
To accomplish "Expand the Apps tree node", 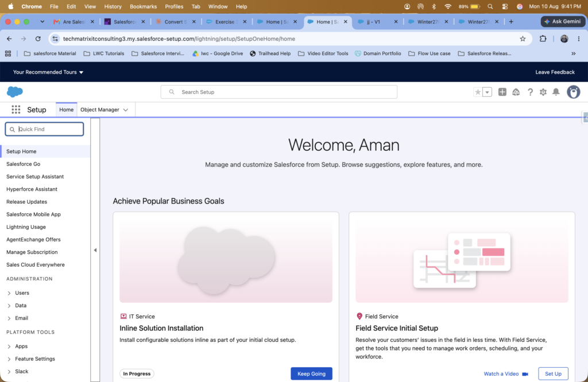I will tap(9, 346).
